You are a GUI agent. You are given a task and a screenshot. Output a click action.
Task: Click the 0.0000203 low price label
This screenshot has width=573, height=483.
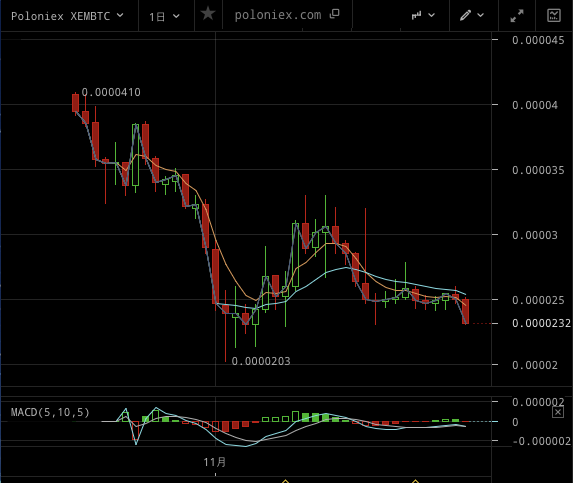click(x=261, y=361)
